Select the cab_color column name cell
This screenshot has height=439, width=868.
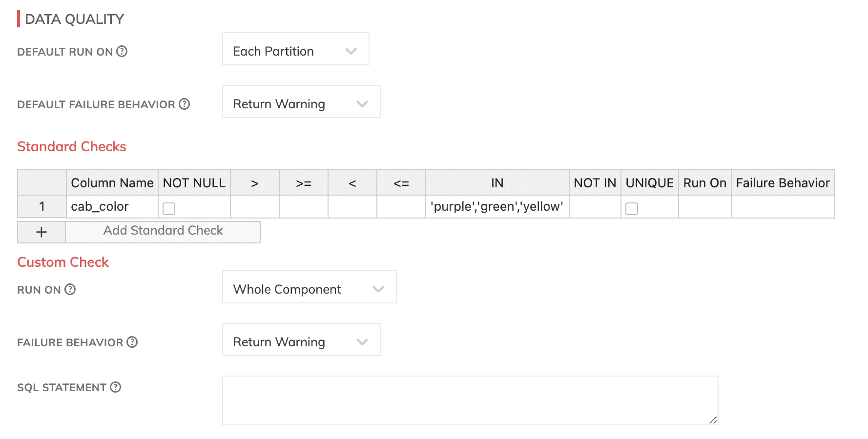(112, 207)
